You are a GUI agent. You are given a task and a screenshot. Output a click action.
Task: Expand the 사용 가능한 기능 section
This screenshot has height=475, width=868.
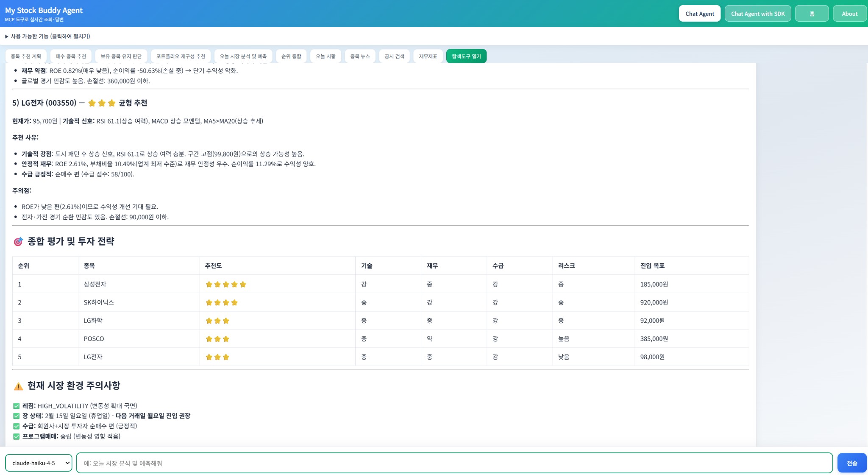point(47,36)
